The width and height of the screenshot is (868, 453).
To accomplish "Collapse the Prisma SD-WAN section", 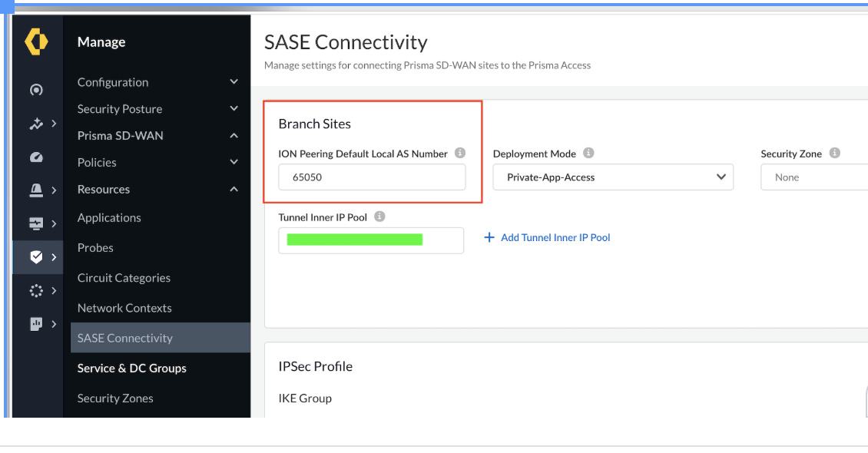I will [x=234, y=136].
